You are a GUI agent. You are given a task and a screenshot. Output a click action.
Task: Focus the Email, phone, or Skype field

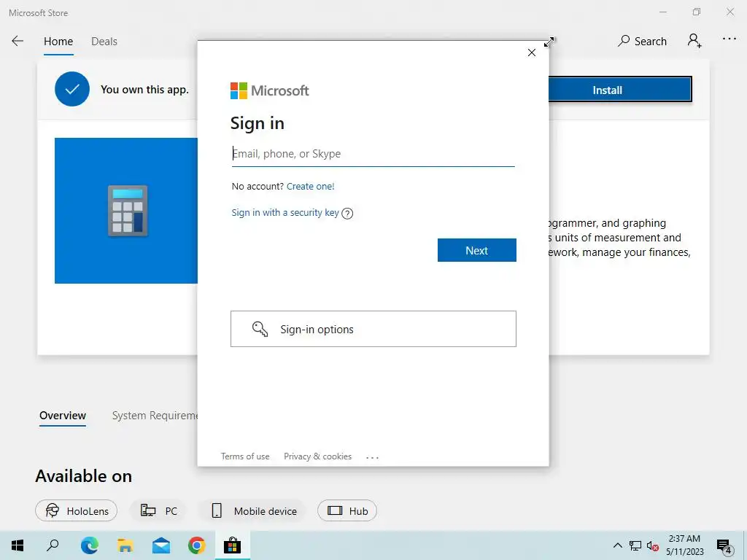click(x=373, y=154)
